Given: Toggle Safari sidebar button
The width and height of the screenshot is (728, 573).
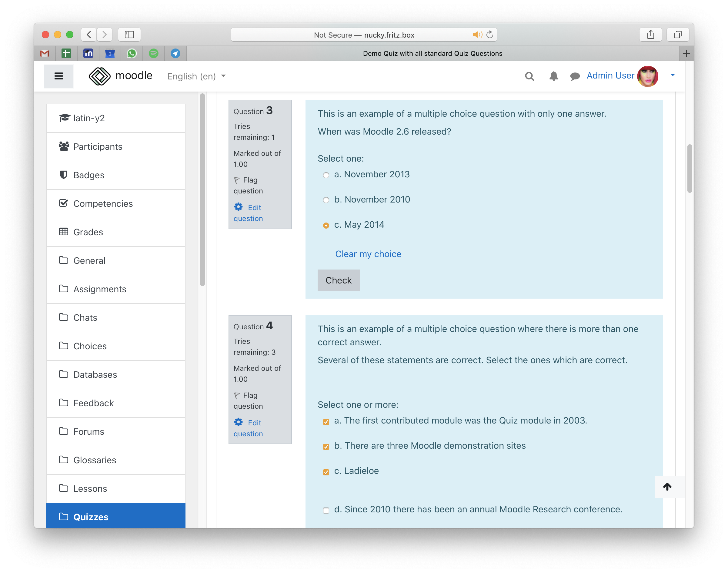Looking at the screenshot, I should 129,35.
